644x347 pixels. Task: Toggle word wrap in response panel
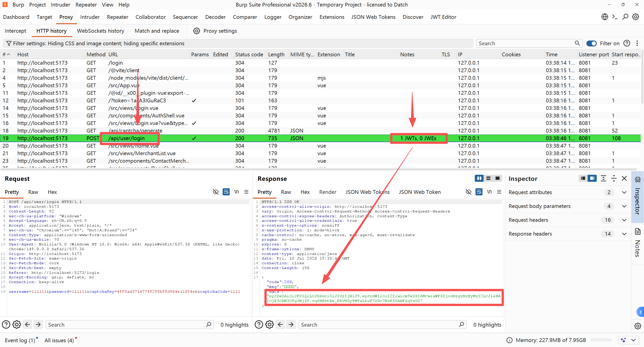[479, 192]
